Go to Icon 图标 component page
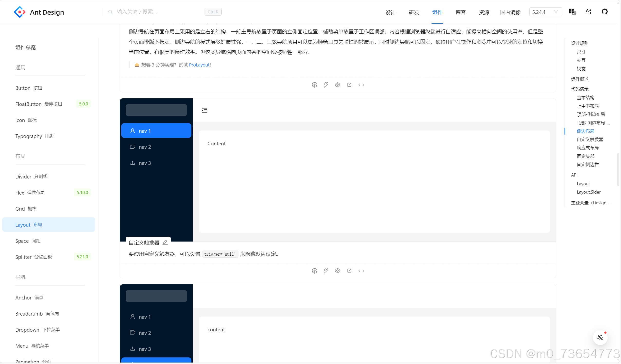The image size is (621, 364). (x=49, y=120)
